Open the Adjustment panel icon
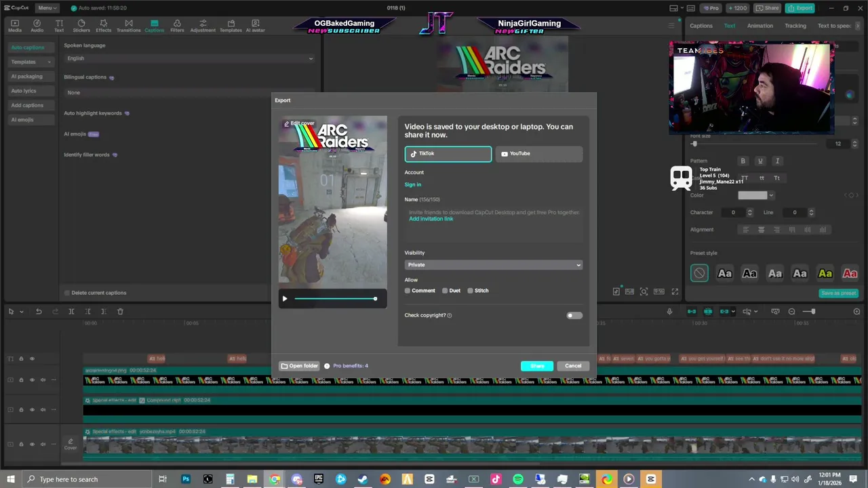Image resolution: width=868 pixels, height=488 pixels. [203, 26]
